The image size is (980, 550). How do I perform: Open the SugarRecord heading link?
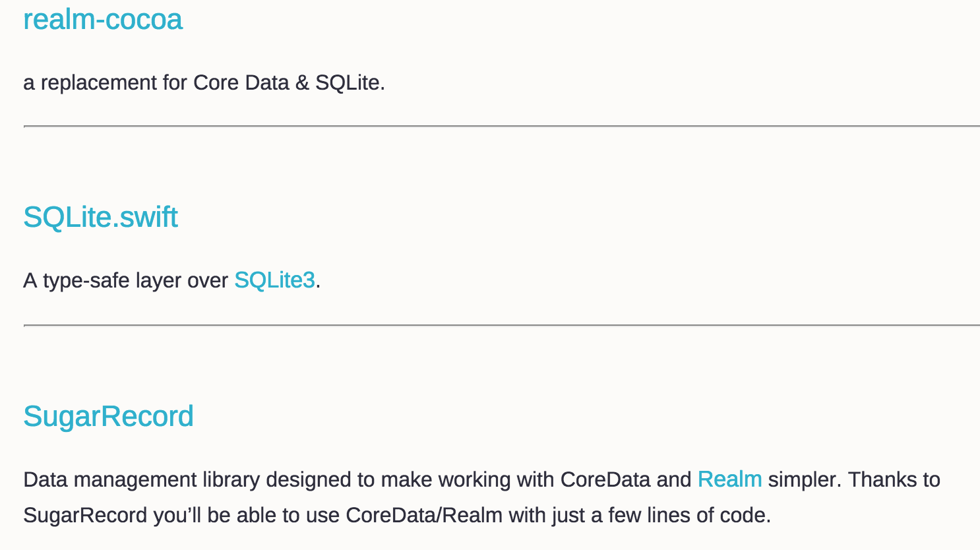pyautogui.click(x=108, y=416)
